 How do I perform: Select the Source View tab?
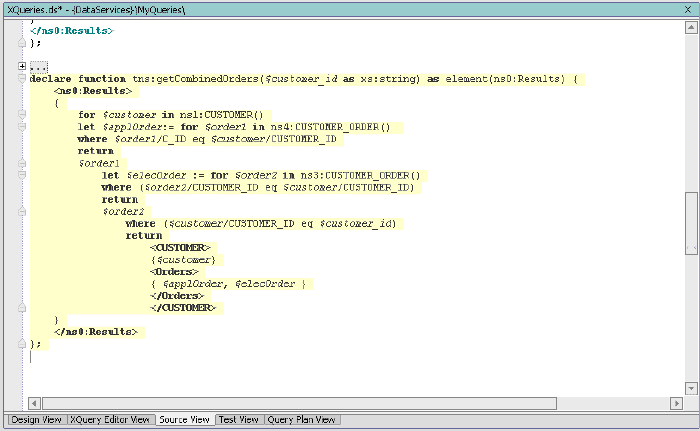(x=184, y=420)
